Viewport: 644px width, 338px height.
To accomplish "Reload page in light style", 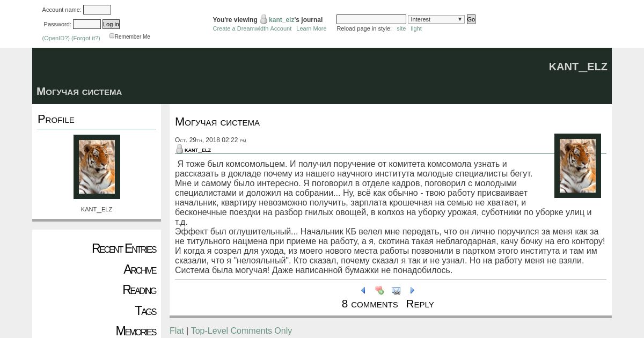I will (x=416, y=28).
